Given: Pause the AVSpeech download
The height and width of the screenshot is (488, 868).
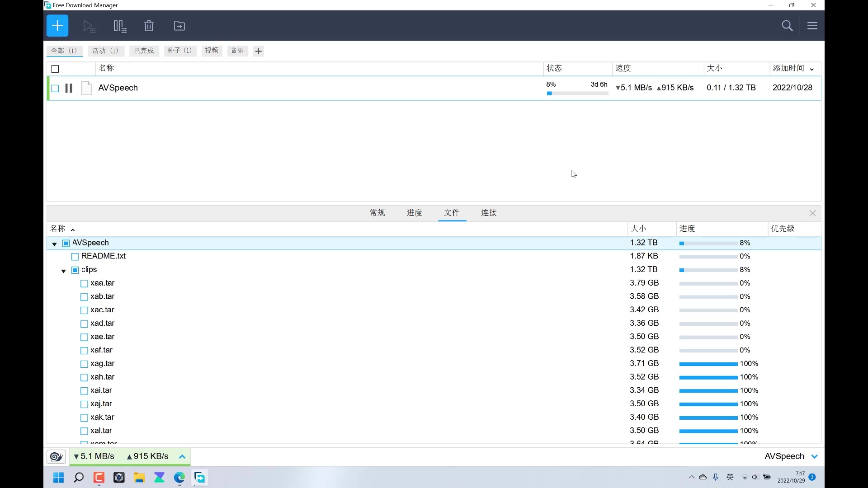Looking at the screenshot, I should pos(69,88).
